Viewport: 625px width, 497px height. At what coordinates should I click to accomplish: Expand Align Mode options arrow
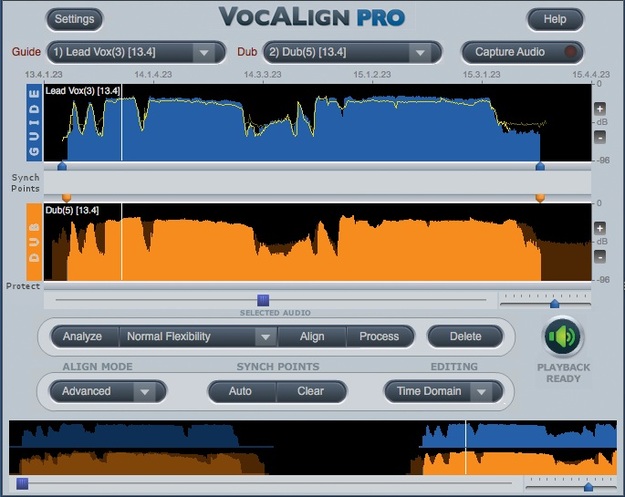point(145,392)
